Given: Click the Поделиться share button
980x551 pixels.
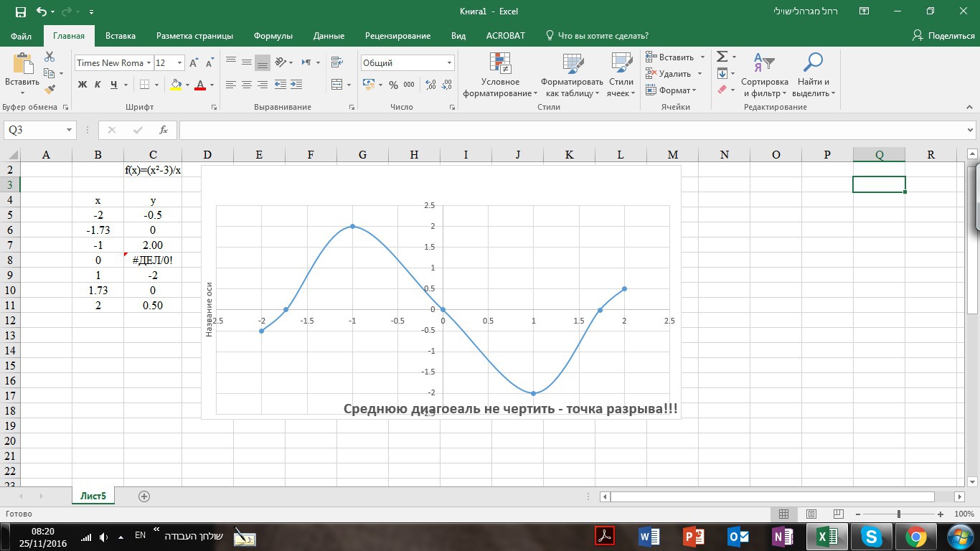Looking at the screenshot, I should (943, 36).
